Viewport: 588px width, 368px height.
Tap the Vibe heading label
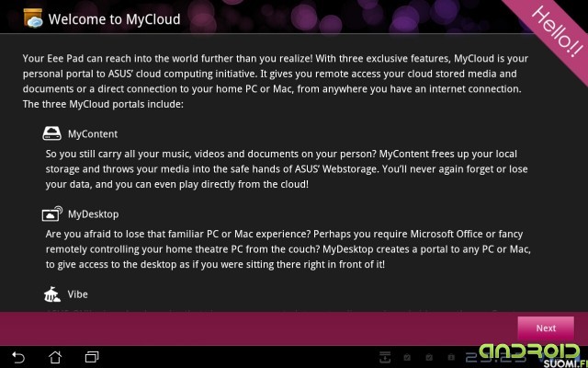tap(77, 294)
